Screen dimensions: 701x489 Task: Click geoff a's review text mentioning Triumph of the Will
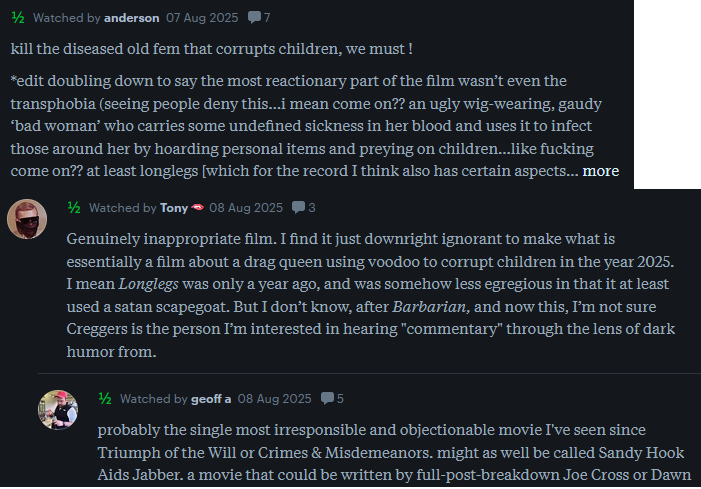tap(393, 452)
